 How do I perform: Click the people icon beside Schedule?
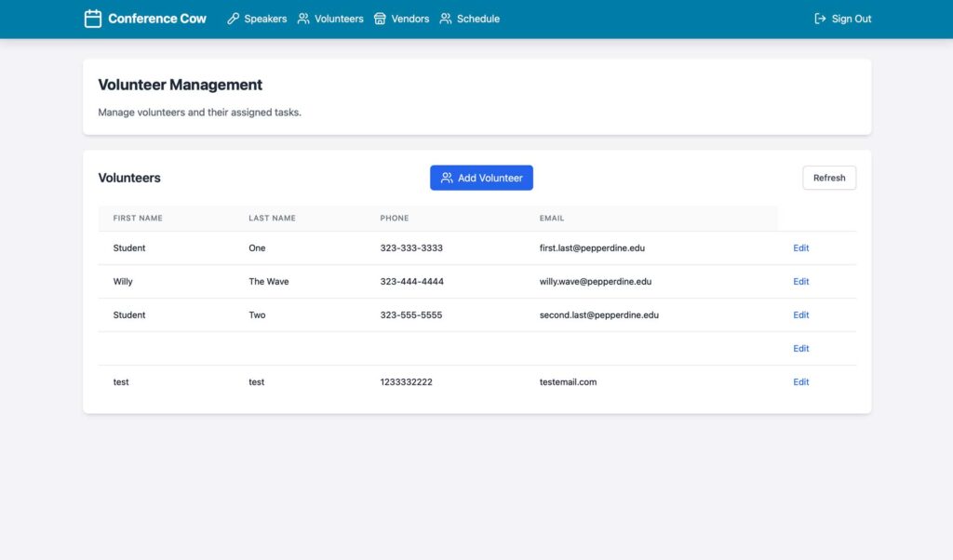pyautogui.click(x=446, y=19)
